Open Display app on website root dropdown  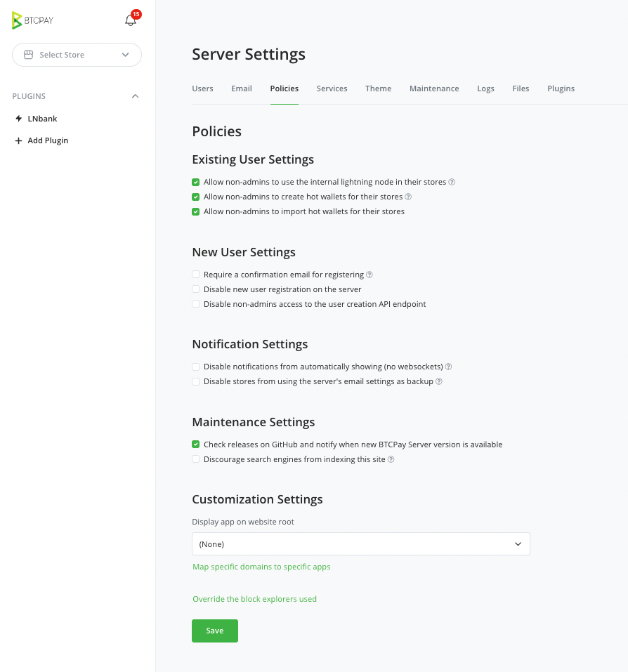[x=361, y=544]
